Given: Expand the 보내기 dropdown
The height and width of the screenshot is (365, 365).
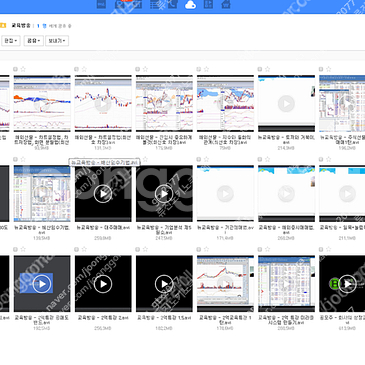Looking at the screenshot, I should tap(57, 41).
